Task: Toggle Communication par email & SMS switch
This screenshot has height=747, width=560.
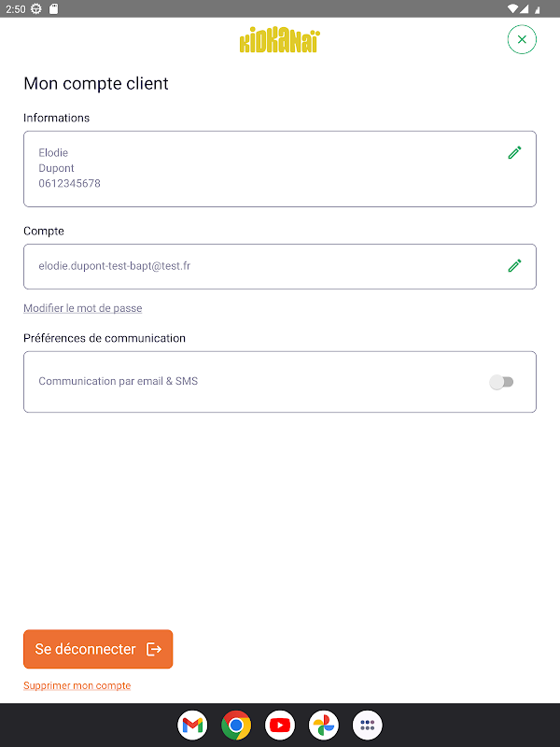Action: click(502, 381)
